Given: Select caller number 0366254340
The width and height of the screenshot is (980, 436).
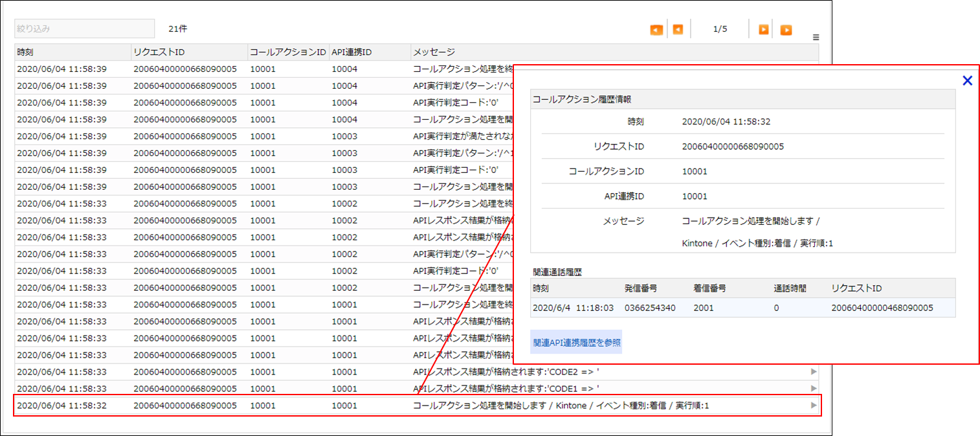Looking at the screenshot, I should click(x=650, y=308).
